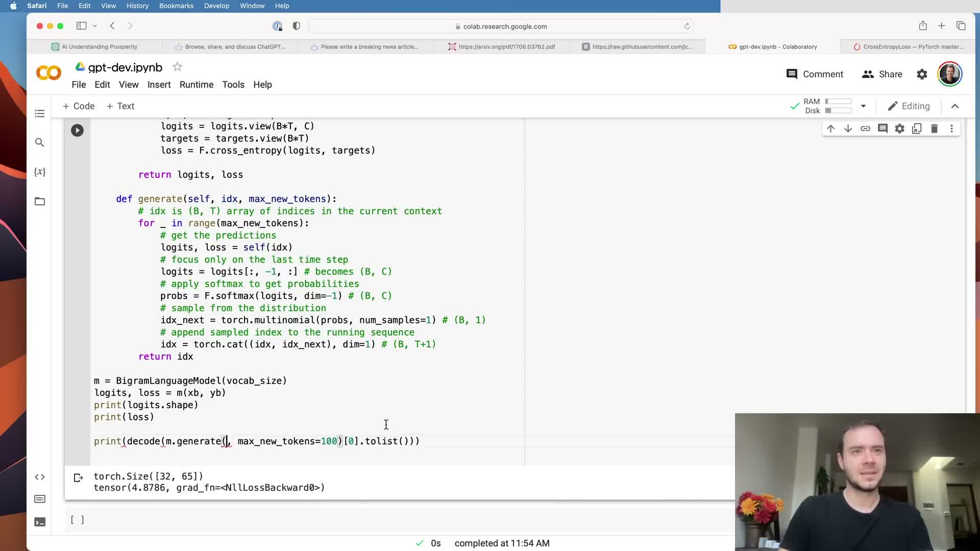Expand the RAM and Disk dropdown
980x551 pixels.
coord(863,106)
